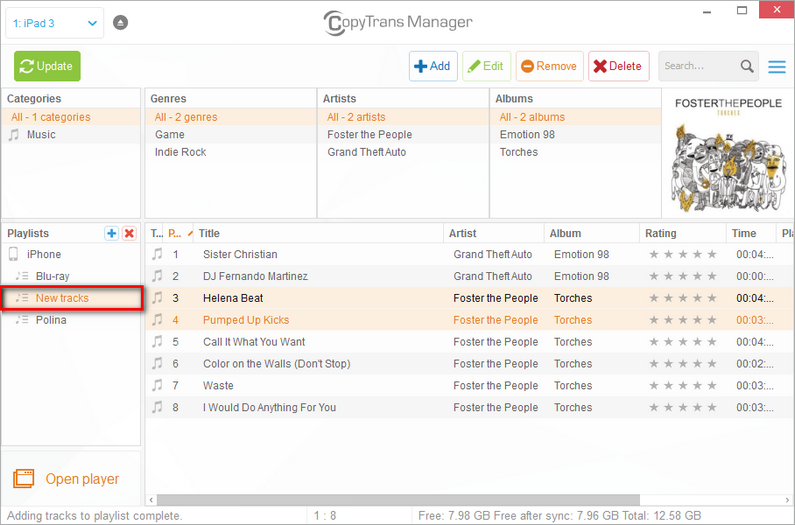Select the Helena Beat track
The height and width of the screenshot is (525, 795).
[x=469, y=298]
